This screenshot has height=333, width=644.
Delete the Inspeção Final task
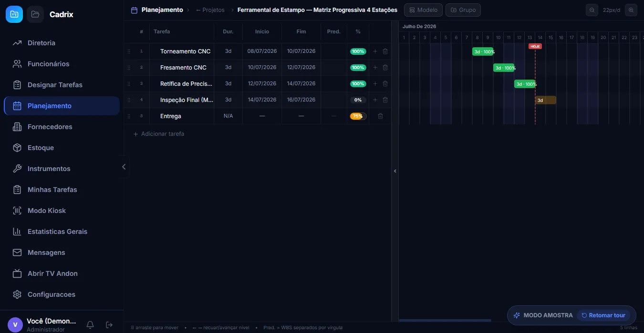tap(385, 100)
